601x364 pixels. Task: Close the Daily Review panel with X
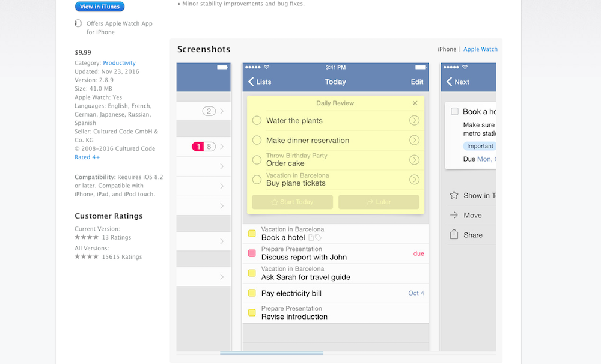click(415, 103)
